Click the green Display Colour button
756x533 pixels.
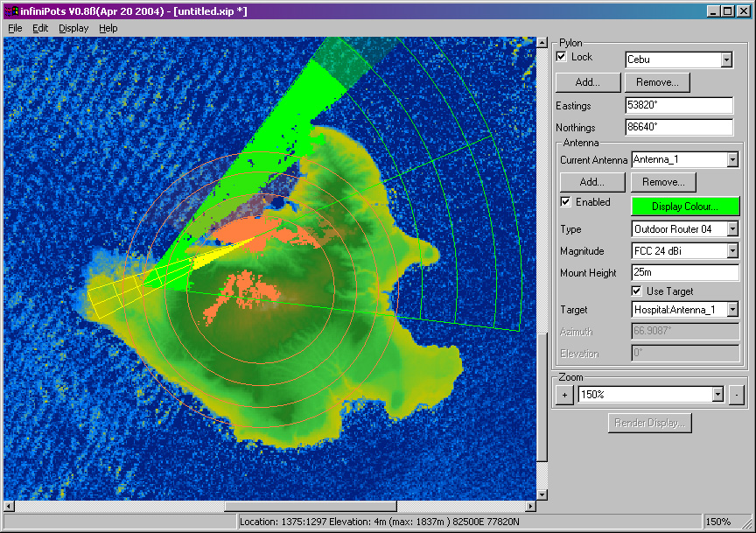click(x=685, y=207)
